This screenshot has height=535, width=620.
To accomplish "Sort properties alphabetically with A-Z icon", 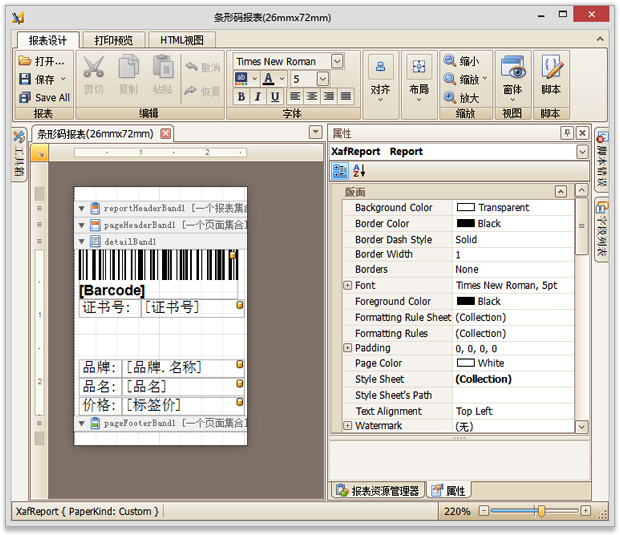I will (x=359, y=172).
